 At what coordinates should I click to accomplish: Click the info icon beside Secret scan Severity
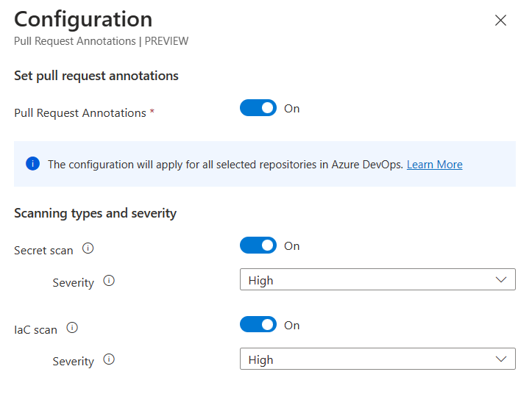tap(109, 281)
